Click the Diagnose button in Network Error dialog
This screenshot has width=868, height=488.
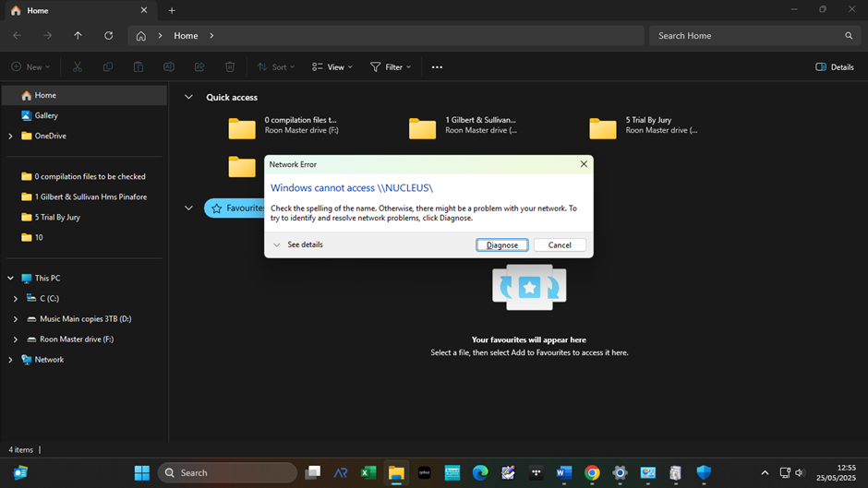502,245
